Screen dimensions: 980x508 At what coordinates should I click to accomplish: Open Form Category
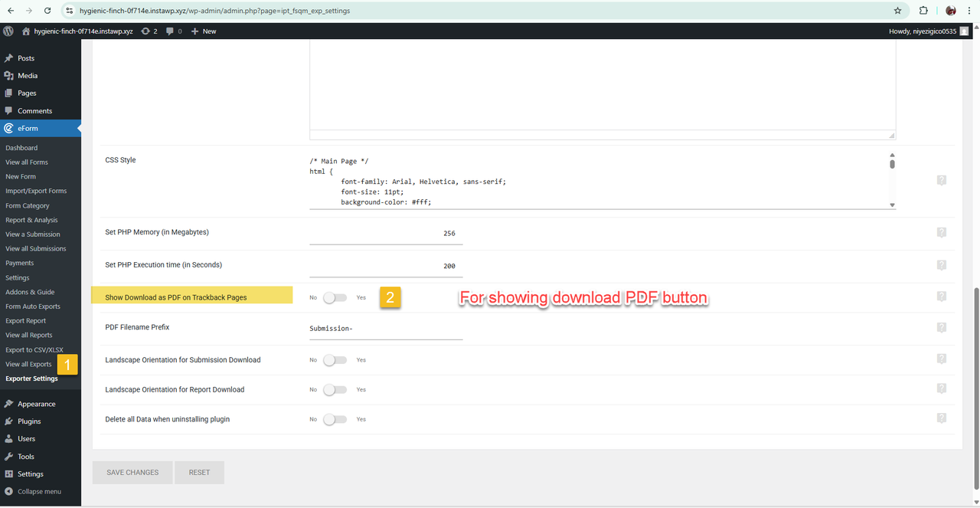pos(28,205)
